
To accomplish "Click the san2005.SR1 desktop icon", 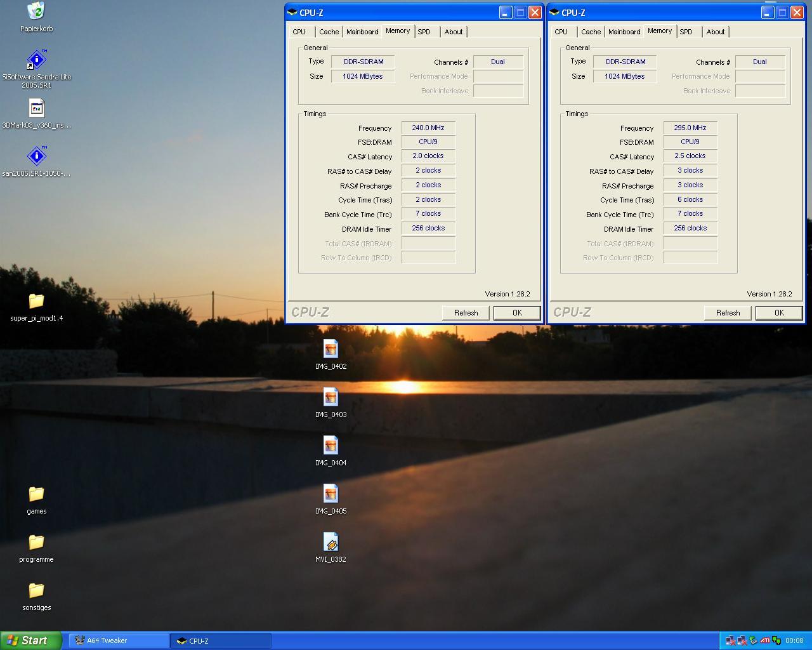I will click(x=36, y=157).
